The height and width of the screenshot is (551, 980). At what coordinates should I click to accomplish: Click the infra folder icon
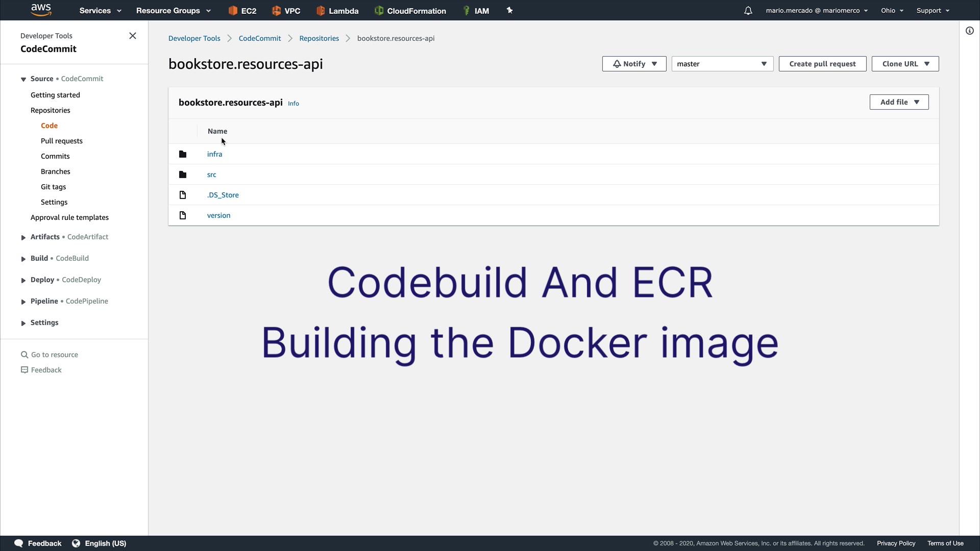coord(183,154)
